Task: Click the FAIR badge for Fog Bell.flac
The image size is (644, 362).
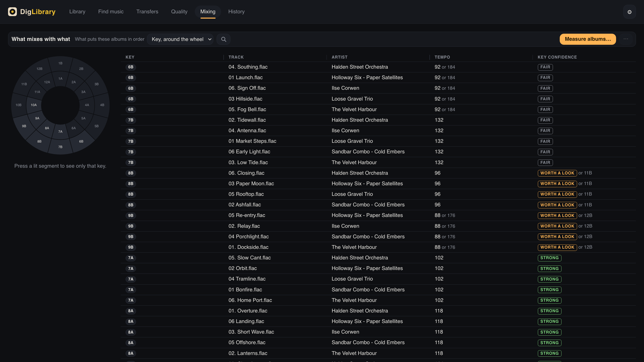Action: pyautogui.click(x=545, y=109)
